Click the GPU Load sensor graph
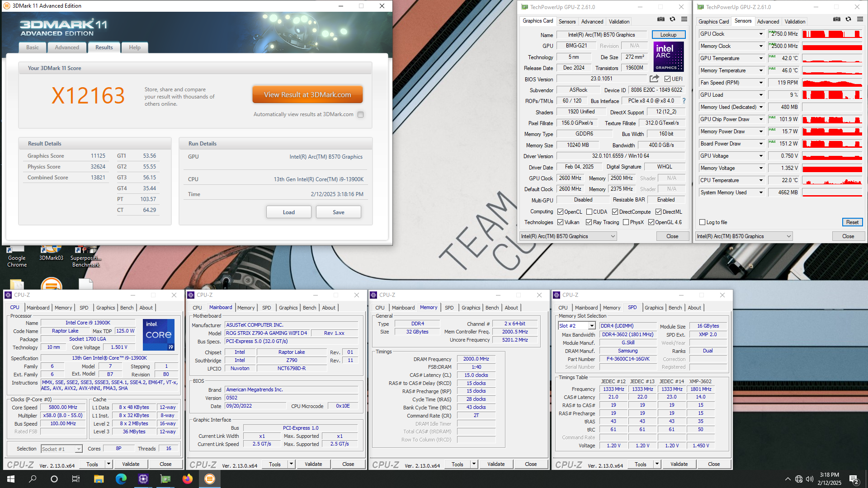Viewport: 868px width, 488px height. point(832,95)
